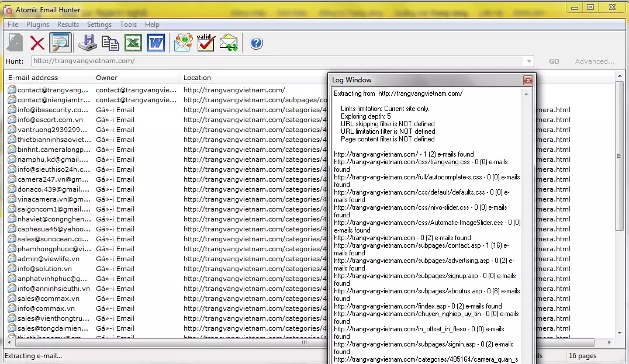Open the File menu
This screenshot has width=629, height=364.
[x=13, y=25]
